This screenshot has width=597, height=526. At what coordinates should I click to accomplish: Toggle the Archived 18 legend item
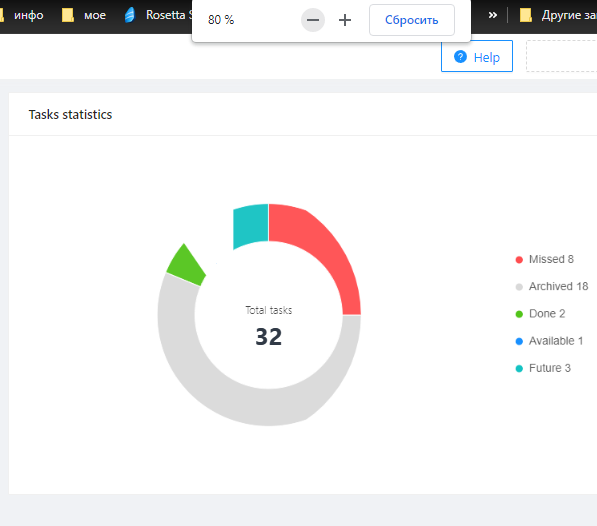[552, 286]
